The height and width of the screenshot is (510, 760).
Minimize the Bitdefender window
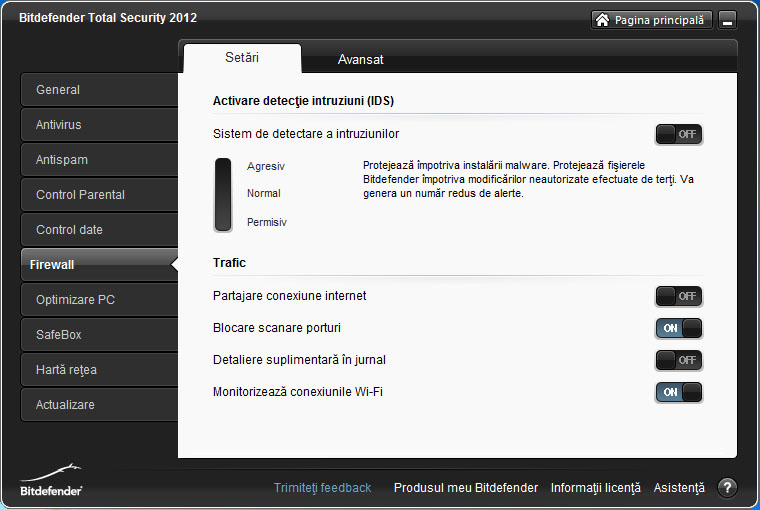pos(727,20)
